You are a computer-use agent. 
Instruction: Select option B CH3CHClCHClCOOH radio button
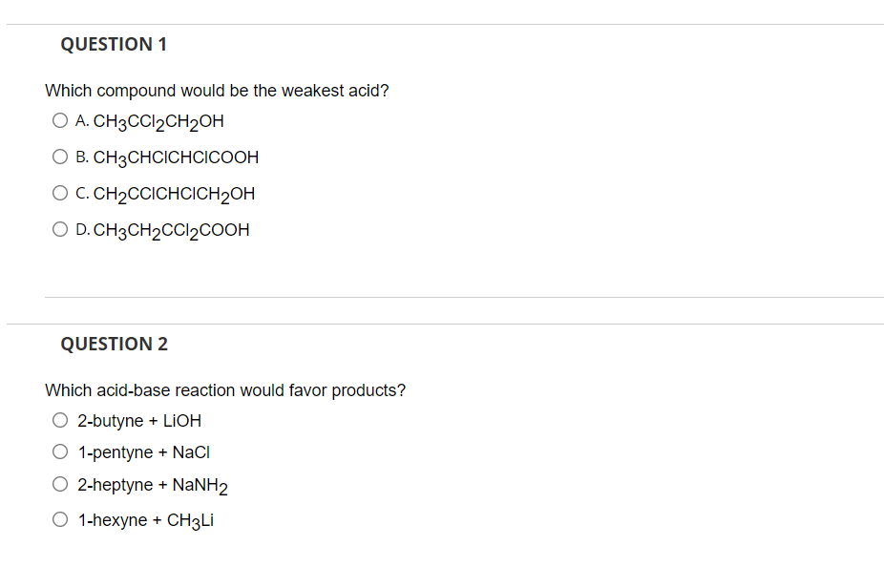pyautogui.click(x=60, y=157)
